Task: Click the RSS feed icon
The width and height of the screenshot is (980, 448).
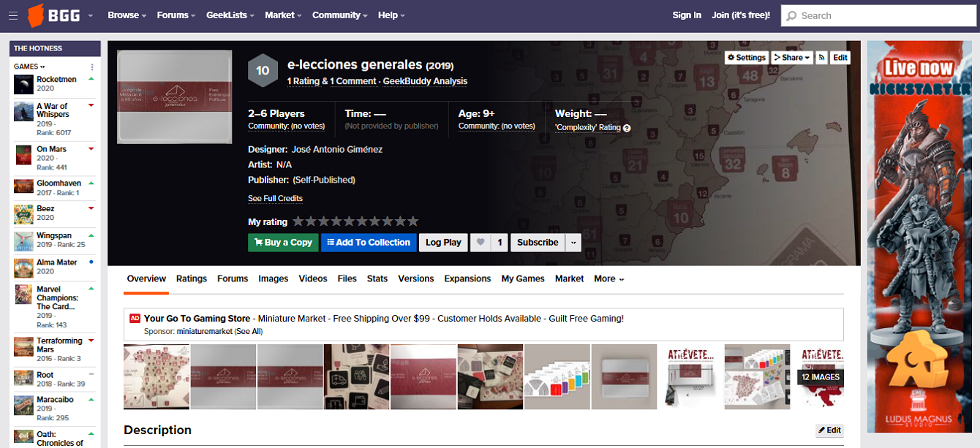Action: [x=822, y=58]
